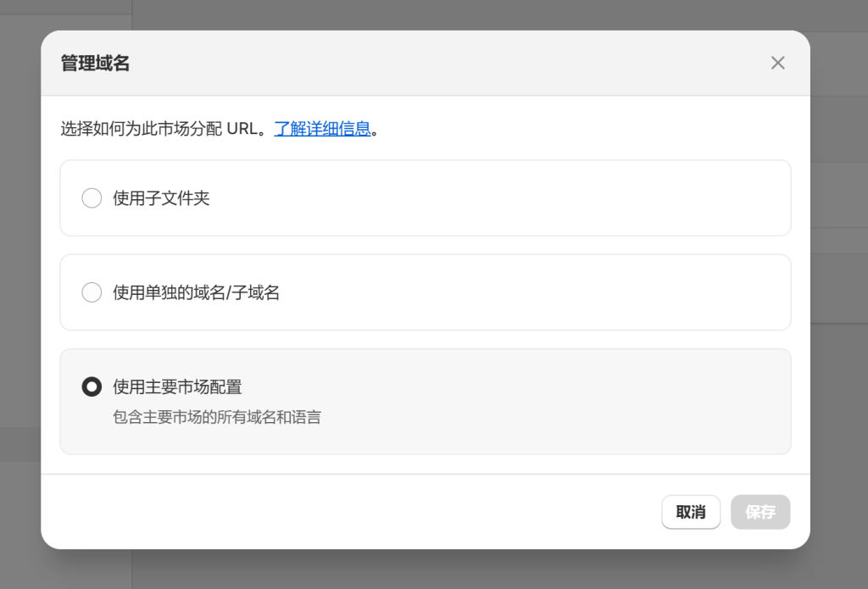
Task: Close the 管理域名 dialog with the X icon
Action: tap(777, 62)
